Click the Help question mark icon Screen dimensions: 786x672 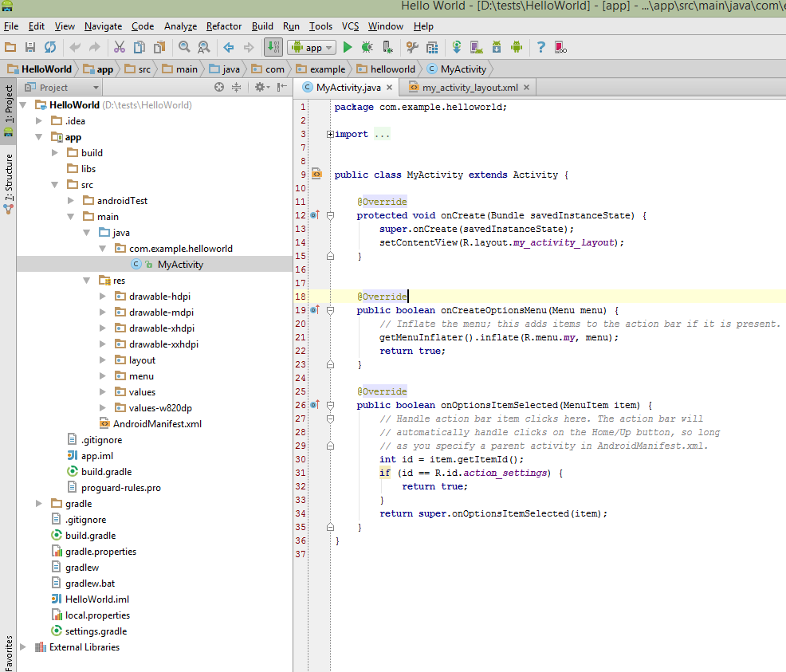(541, 48)
